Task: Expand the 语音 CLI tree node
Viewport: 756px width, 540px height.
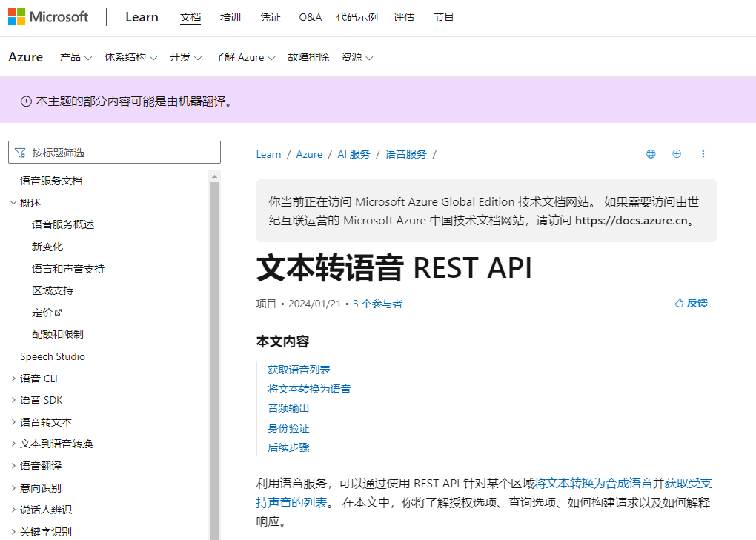Action: coord(13,379)
